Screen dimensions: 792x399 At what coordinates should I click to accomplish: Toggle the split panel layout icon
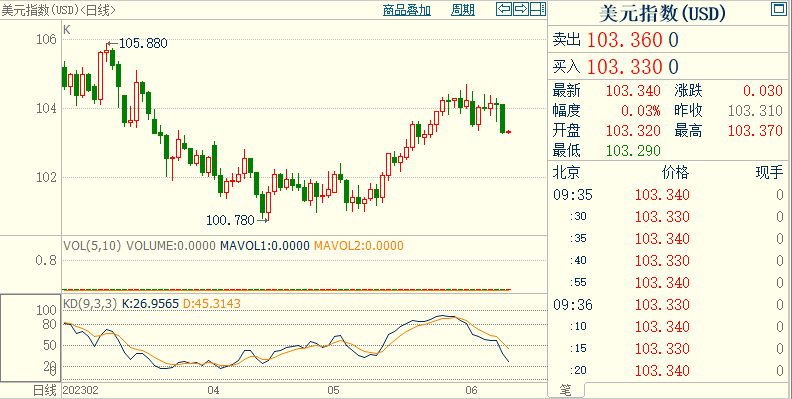[x=538, y=9]
